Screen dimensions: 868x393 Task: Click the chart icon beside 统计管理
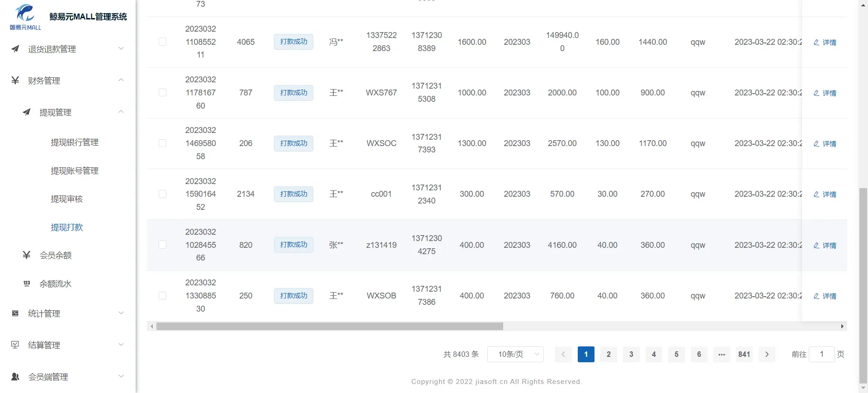point(15,313)
